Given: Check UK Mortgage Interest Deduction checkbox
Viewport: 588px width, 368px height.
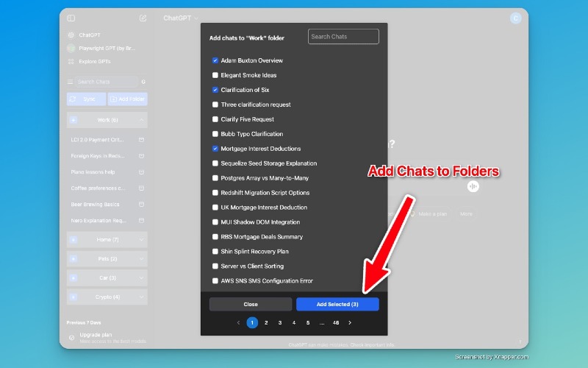Looking at the screenshot, I should point(215,208).
